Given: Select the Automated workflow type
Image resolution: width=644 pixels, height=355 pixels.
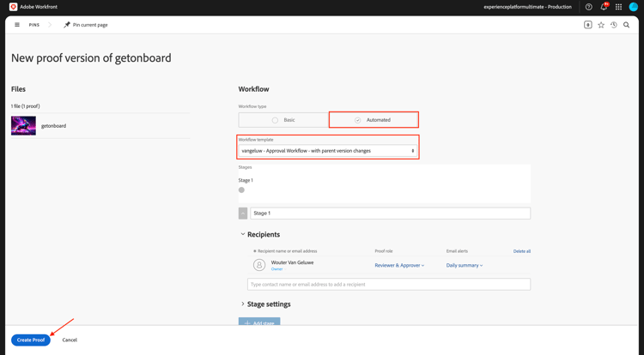Looking at the screenshot, I should coord(374,120).
